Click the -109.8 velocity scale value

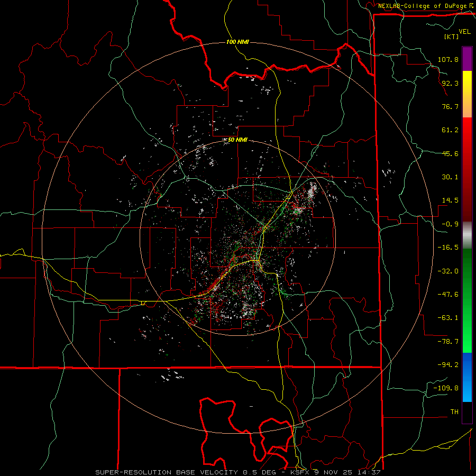click(x=446, y=388)
